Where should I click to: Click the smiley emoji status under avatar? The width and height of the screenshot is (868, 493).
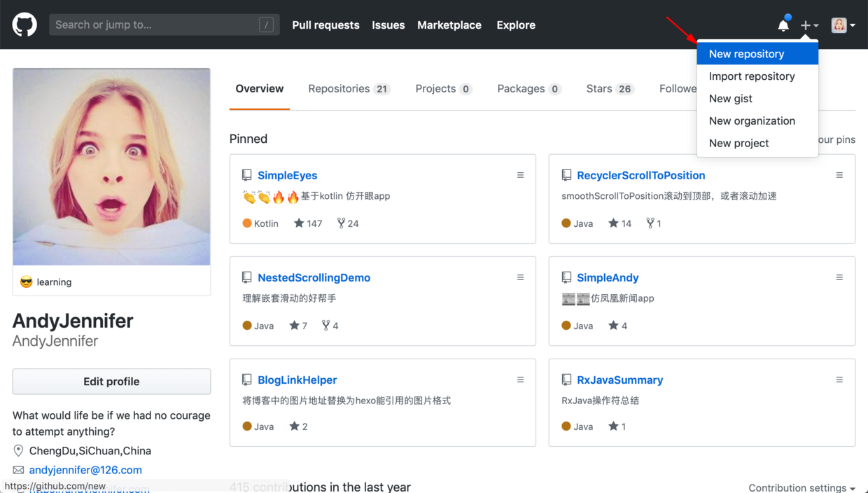[x=25, y=282]
